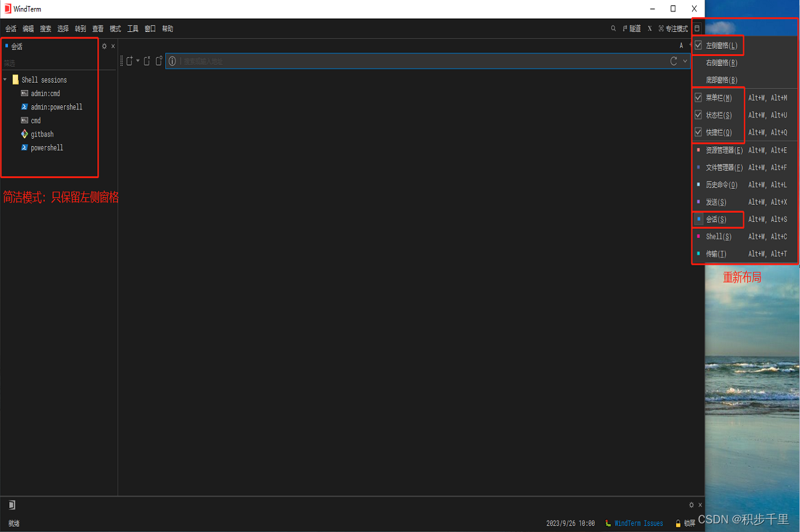Open the 模式 menu
This screenshot has width=800, height=532.
115,29
